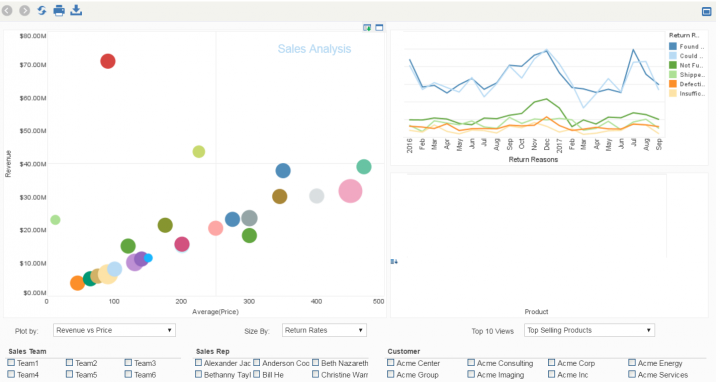
Task: Click the Average(Price) axis label
Action: tap(215, 312)
